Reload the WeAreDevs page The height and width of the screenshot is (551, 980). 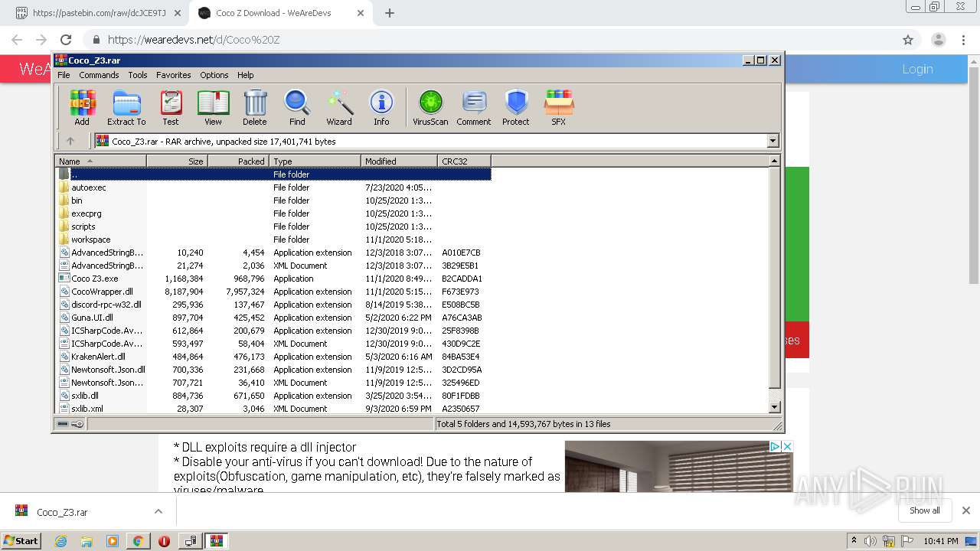coord(66,40)
